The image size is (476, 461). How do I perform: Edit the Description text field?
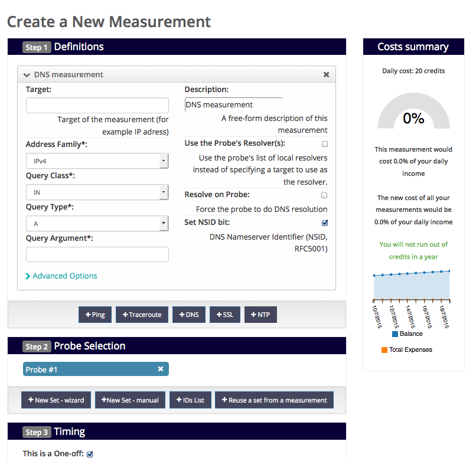tap(233, 104)
